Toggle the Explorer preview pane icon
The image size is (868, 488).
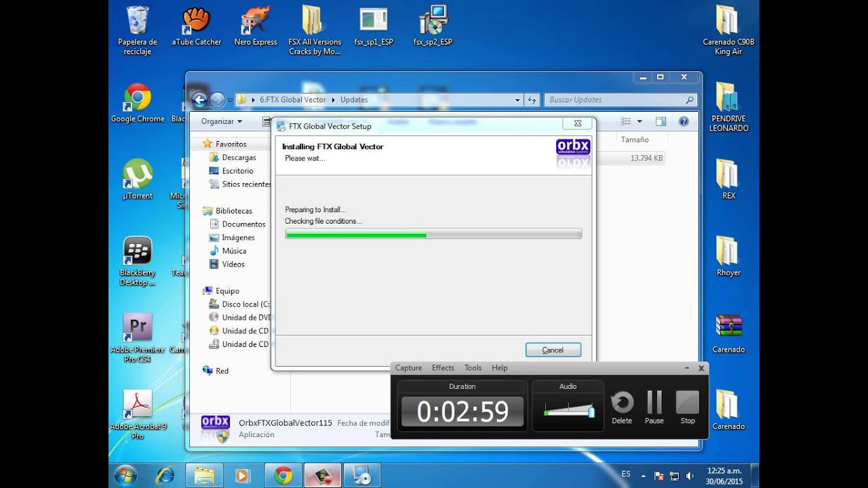coord(660,121)
